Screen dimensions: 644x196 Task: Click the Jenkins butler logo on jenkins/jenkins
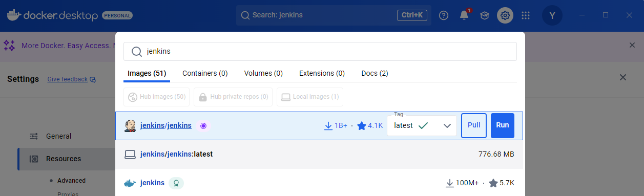click(x=130, y=125)
